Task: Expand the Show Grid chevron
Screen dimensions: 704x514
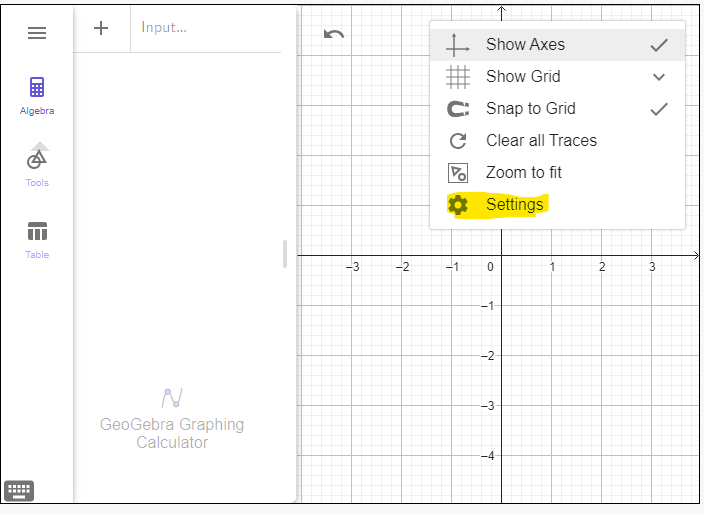Action: point(659,77)
